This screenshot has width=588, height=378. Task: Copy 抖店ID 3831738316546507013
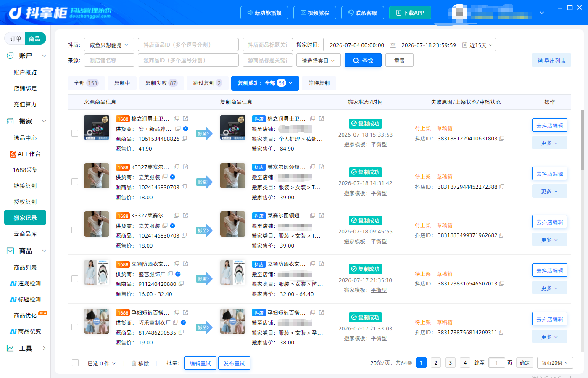tap(501, 283)
